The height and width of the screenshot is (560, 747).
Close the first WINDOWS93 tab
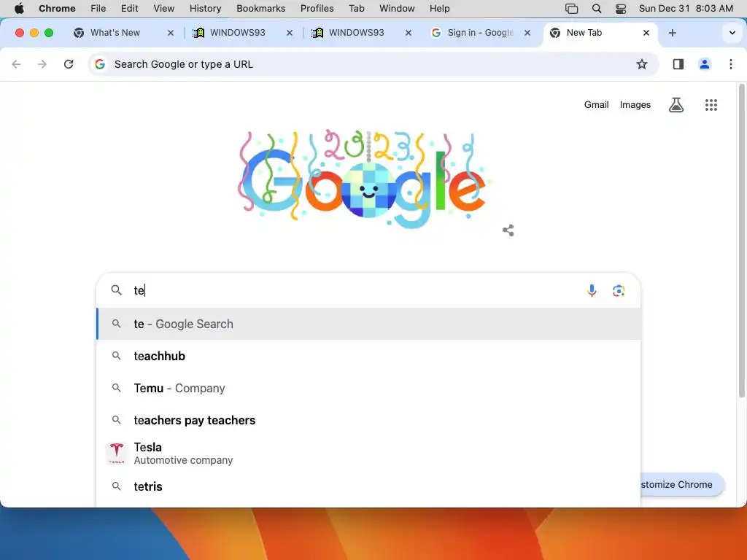[289, 33]
